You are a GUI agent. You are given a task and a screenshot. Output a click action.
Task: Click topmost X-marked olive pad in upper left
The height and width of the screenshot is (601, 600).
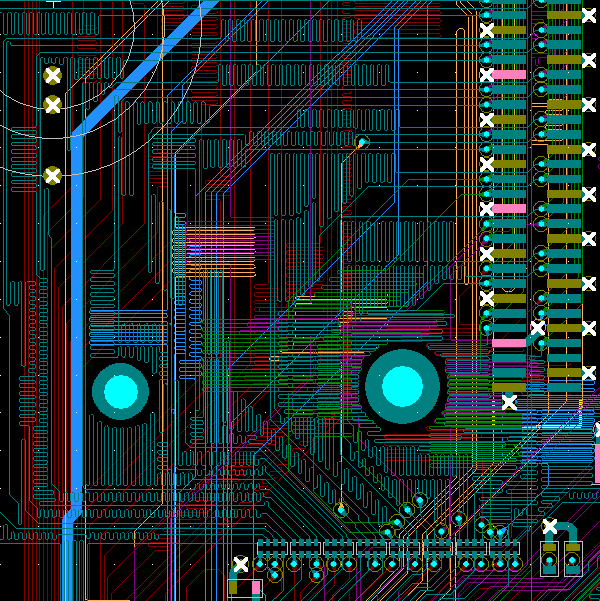coord(53,75)
